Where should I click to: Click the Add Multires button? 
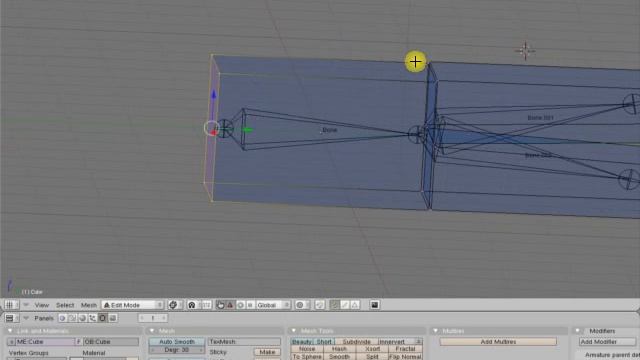tap(498, 342)
